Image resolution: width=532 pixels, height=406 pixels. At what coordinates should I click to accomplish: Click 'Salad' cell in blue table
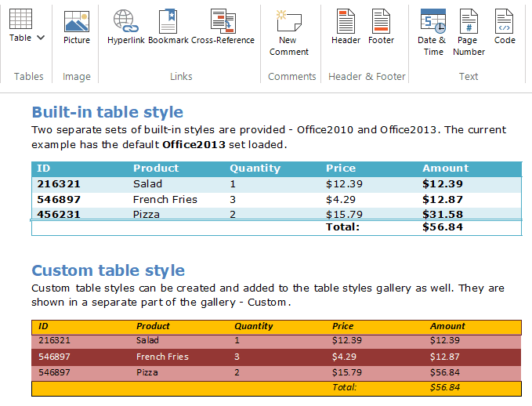pos(147,184)
